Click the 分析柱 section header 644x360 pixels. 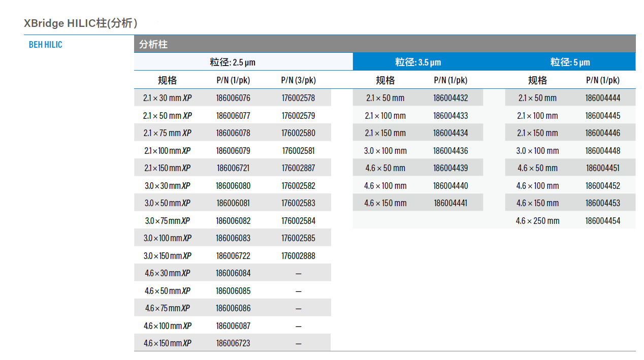pyautogui.click(x=385, y=44)
